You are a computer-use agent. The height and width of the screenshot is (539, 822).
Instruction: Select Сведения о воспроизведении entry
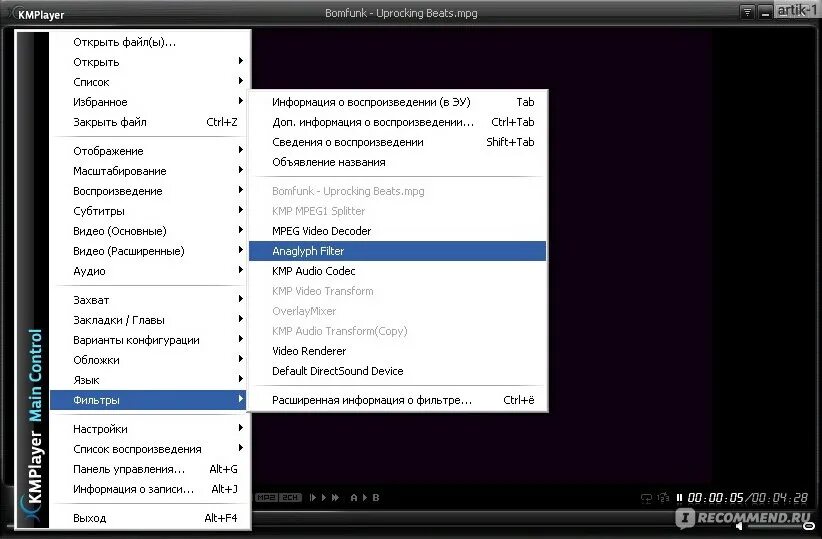point(397,142)
